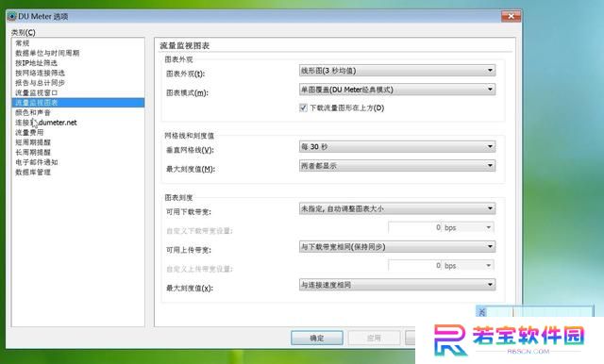Click the custom upload bandwidth value field
Image resolution: width=604 pixels, height=364 pixels.
(x=414, y=266)
